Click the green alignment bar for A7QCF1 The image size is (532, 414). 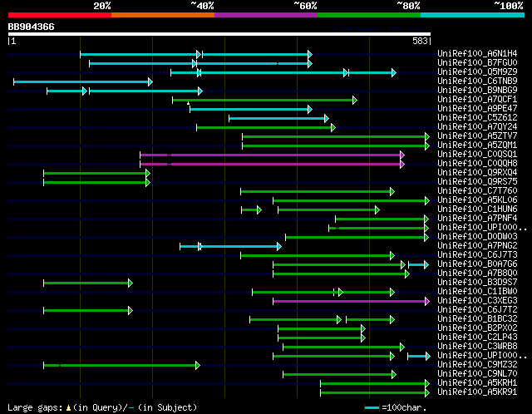(264, 100)
